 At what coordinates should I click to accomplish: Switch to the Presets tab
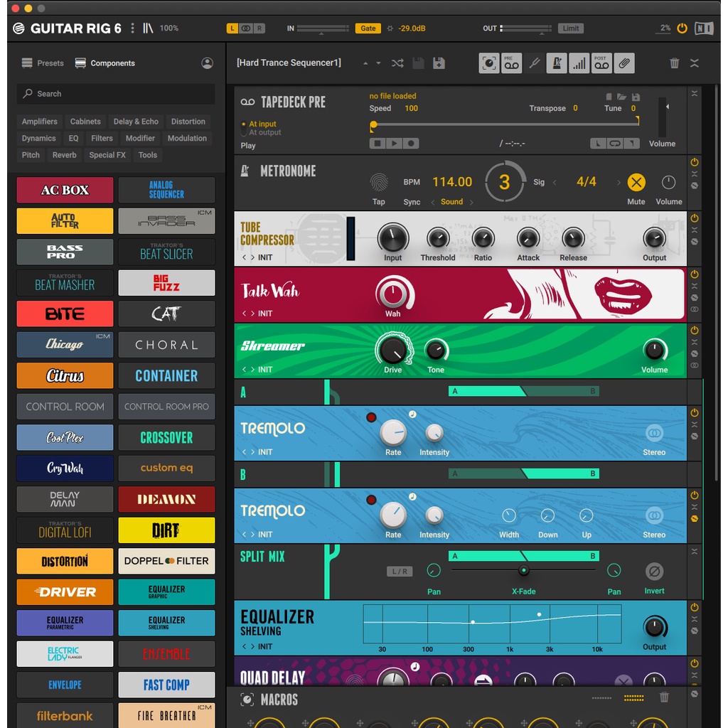43,63
